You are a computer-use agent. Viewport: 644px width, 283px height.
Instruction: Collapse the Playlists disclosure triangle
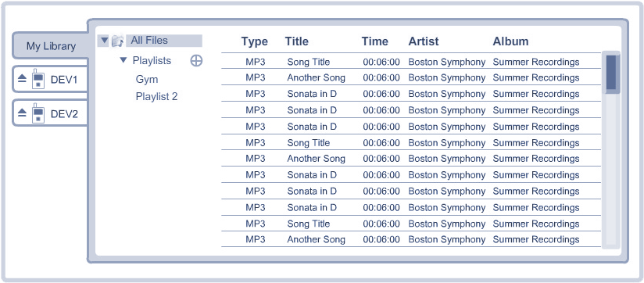click(123, 60)
